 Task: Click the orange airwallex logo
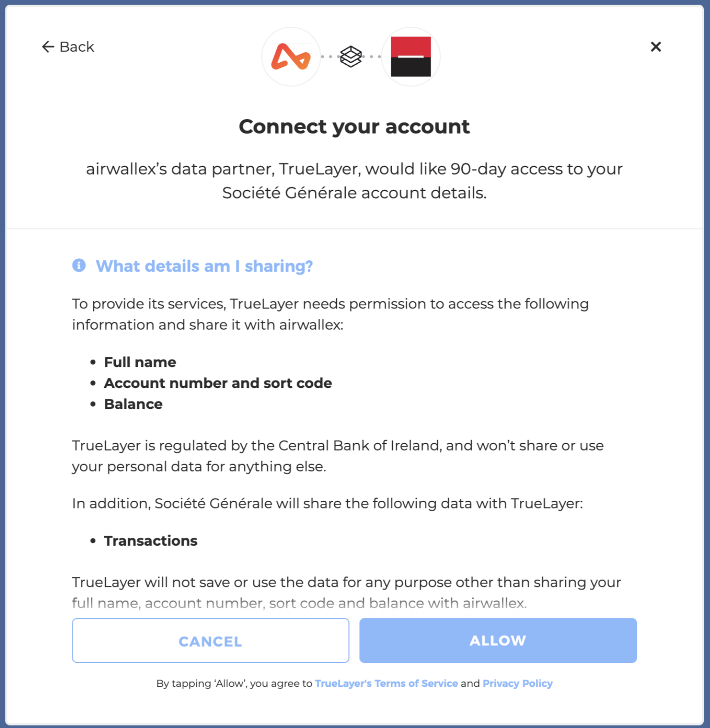coord(291,56)
